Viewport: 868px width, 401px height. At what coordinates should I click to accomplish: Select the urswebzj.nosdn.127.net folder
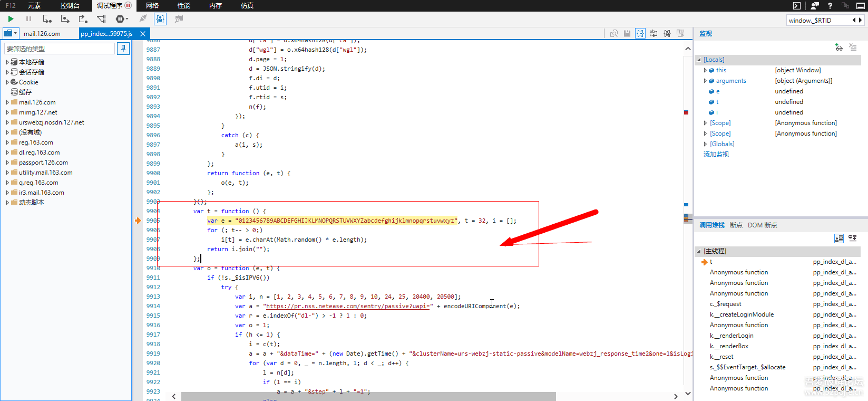pos(52,122)
